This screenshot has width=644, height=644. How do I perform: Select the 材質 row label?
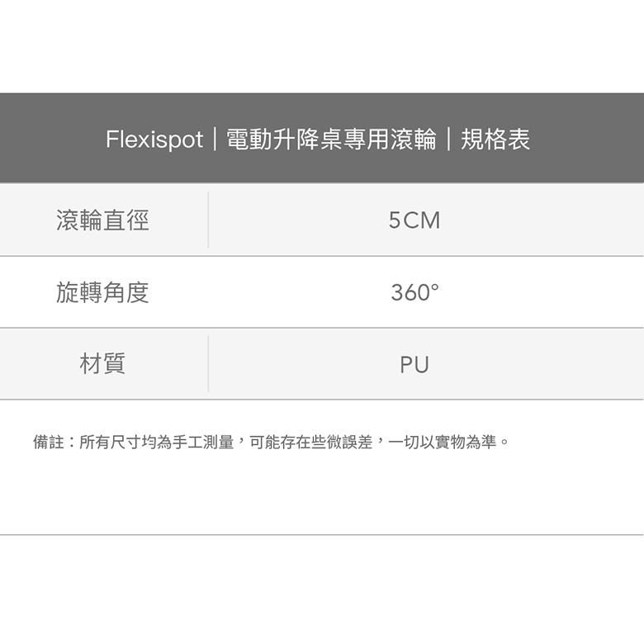point(103,364)
